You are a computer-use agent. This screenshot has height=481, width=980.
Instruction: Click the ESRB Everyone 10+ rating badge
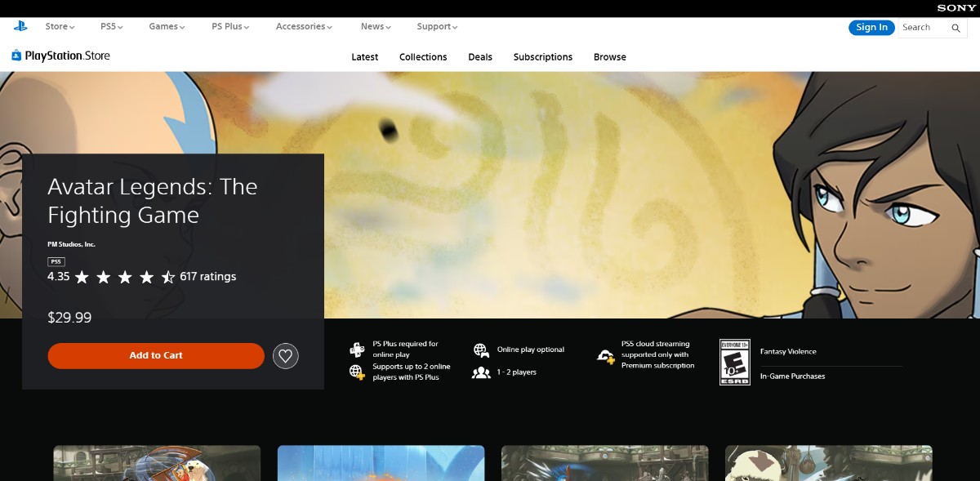(735, 362)
